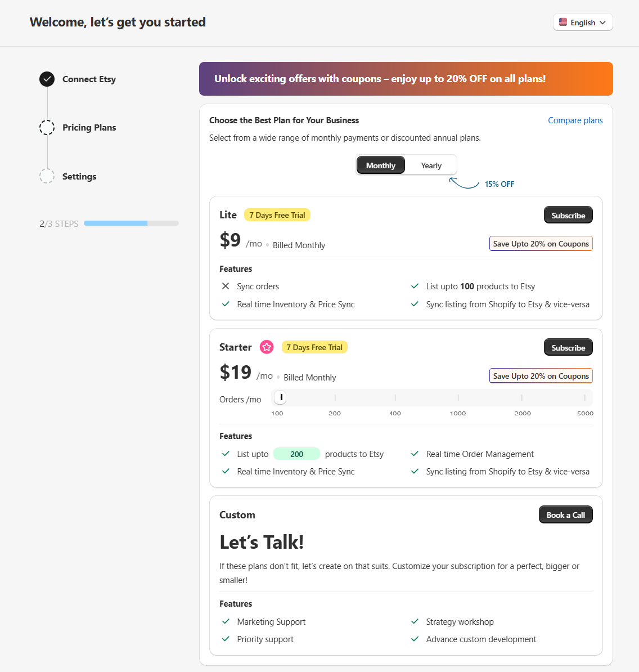
Task: Click Save Upto 20% on Coupons under Starter
Action: coord(541,376)
